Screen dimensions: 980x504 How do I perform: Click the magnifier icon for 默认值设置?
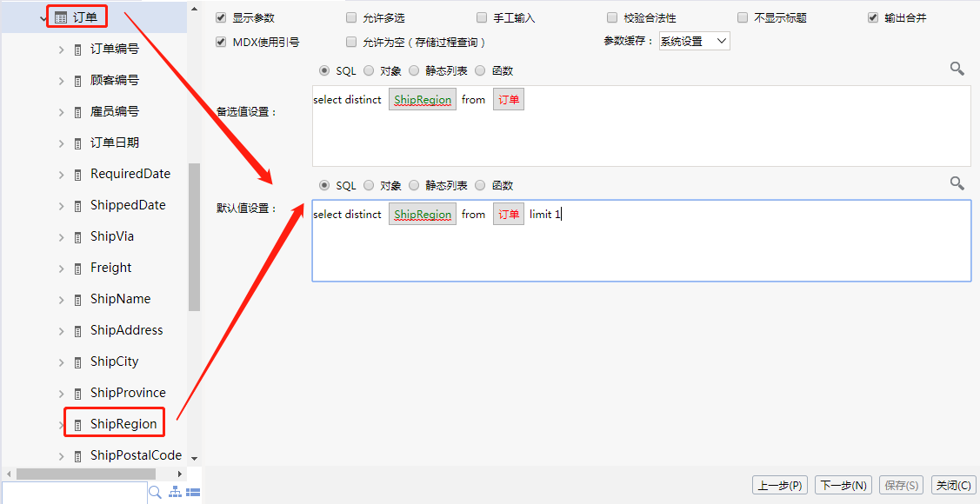(957, 183)
